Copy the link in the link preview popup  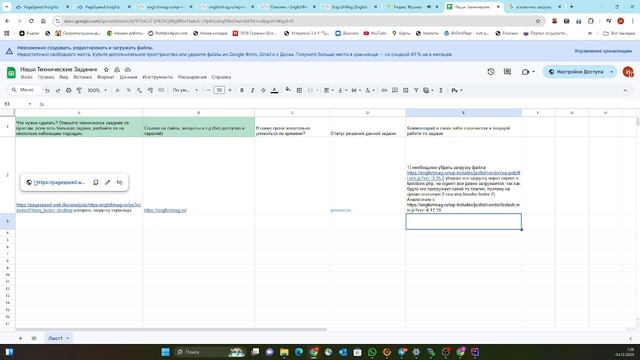[x=96, y=182]
